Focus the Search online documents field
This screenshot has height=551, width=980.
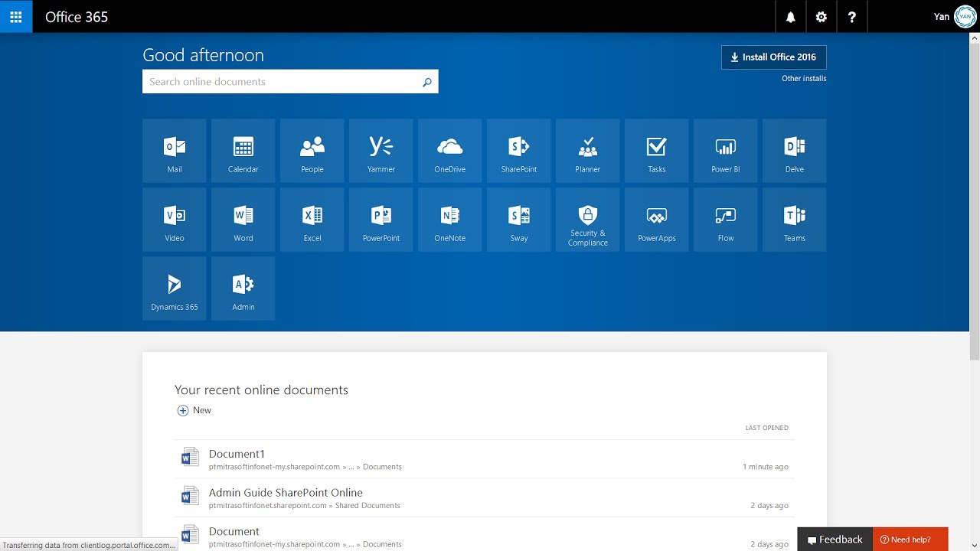pyautogui.click(x=290, y=82)
